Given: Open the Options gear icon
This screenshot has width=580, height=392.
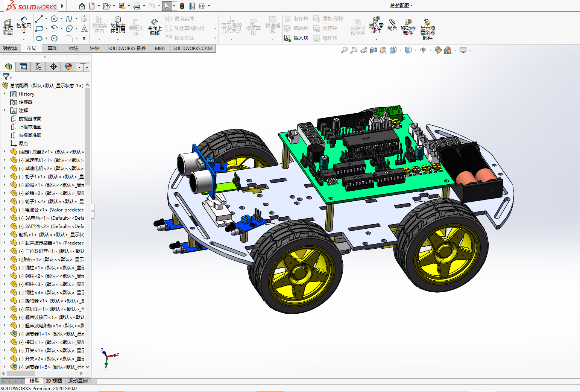Looking at the screenshot, I should click(x=202, y=6).
